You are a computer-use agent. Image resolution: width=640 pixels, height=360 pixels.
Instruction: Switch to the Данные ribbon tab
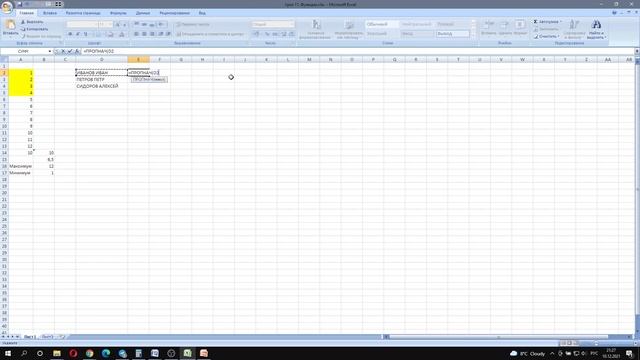pyautogui.click(x=143, y=13)
